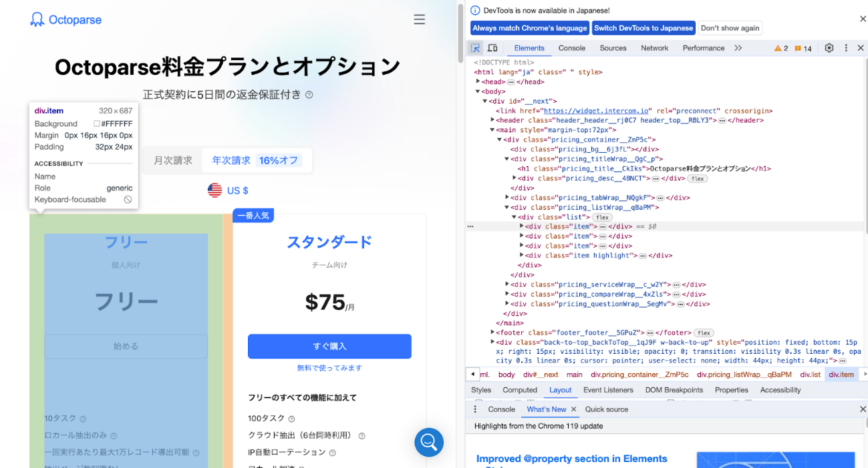Open the Quick source drawer tab

(x=607, y=409)
